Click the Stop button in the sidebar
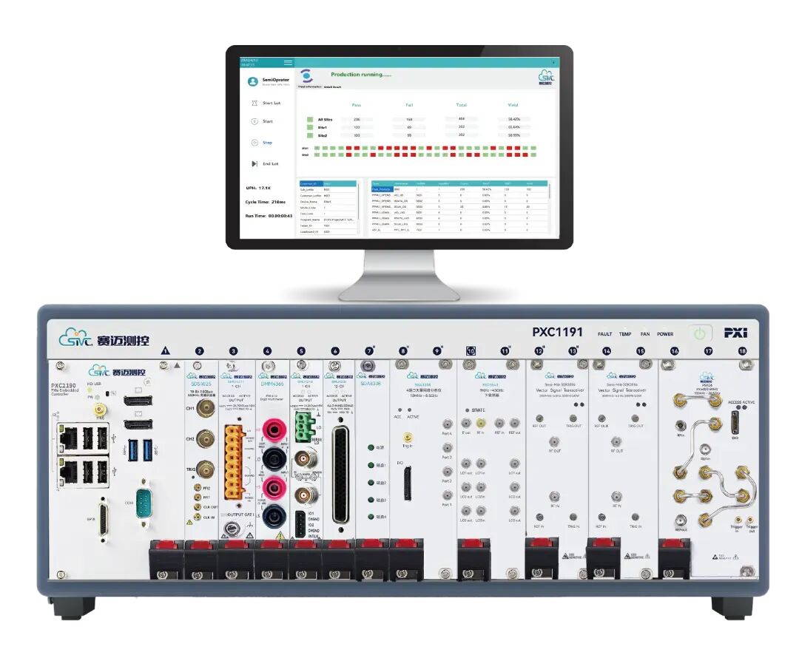The width and height of the screenshot is (799, 672). pyautogui.click(x=263, y=143)
